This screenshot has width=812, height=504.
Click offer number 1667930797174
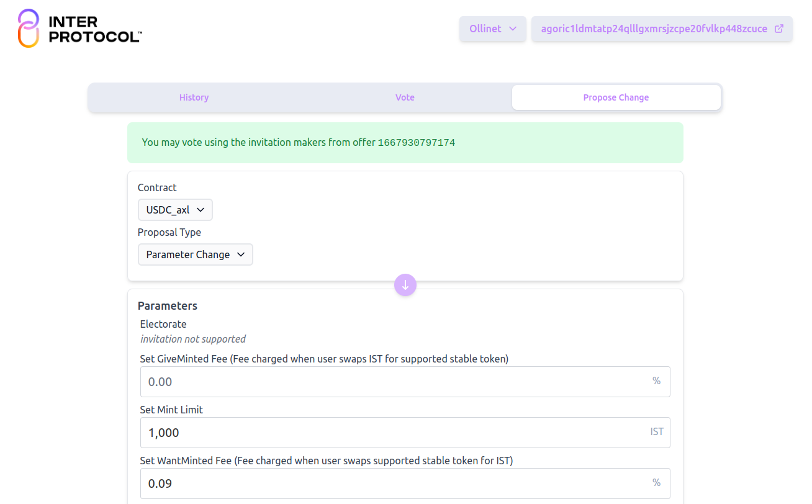click(x=417, y=143)
